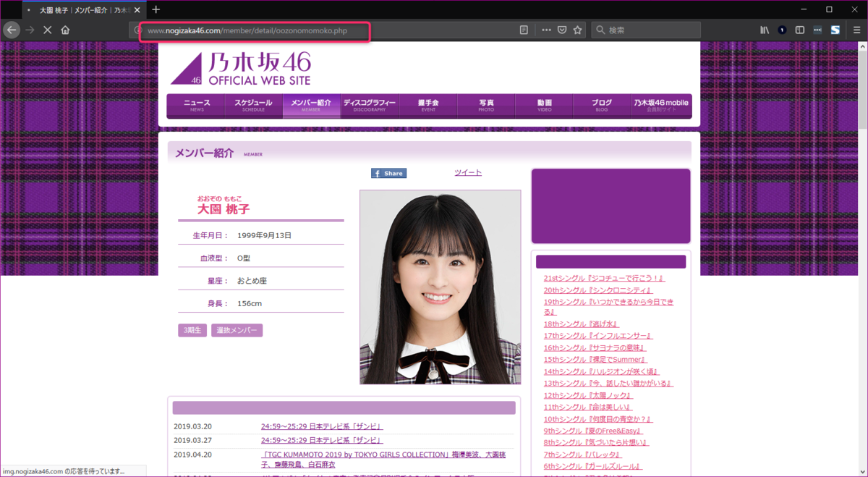
Task: Open 15thシングル『裸足でSummer』link
Action: 596,360
